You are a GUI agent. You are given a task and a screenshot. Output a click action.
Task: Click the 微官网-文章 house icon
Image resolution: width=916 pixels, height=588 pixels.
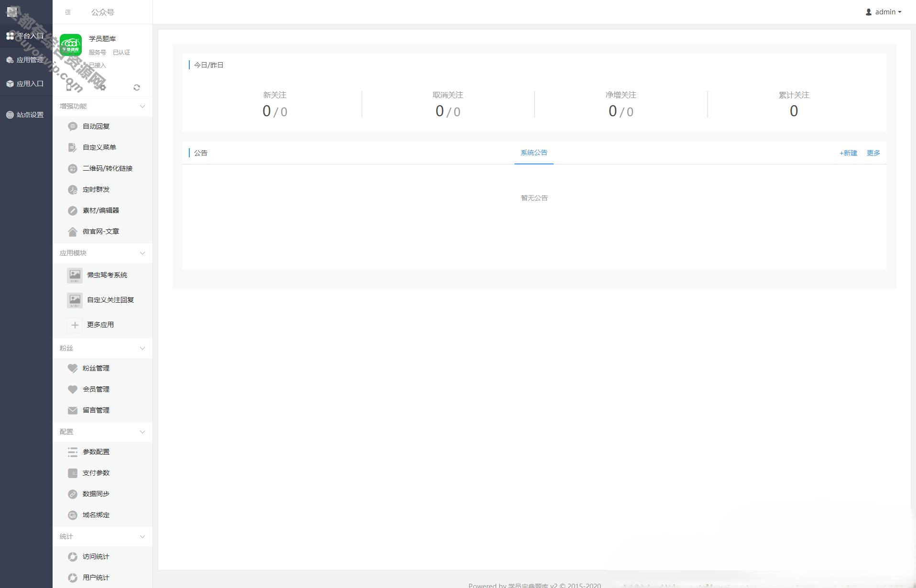tap(73, 231)
